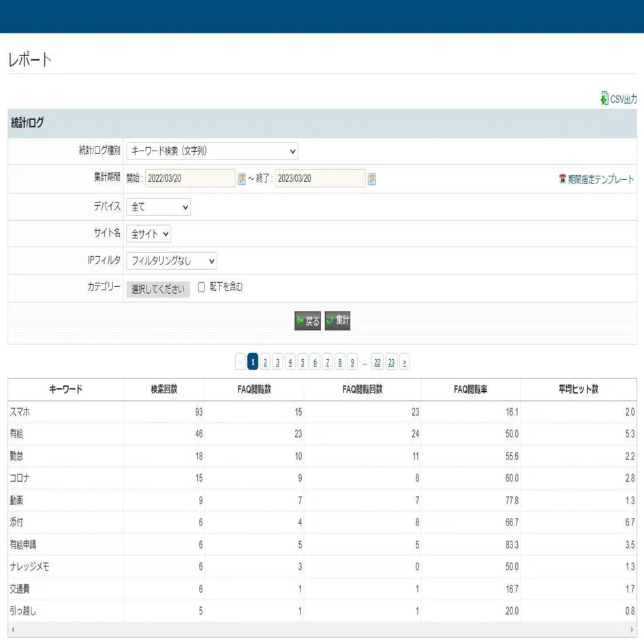Open the サイト名 dropdown showing 全サイト
The width and height of the screenshot is (644, 644).
(149, 234)
